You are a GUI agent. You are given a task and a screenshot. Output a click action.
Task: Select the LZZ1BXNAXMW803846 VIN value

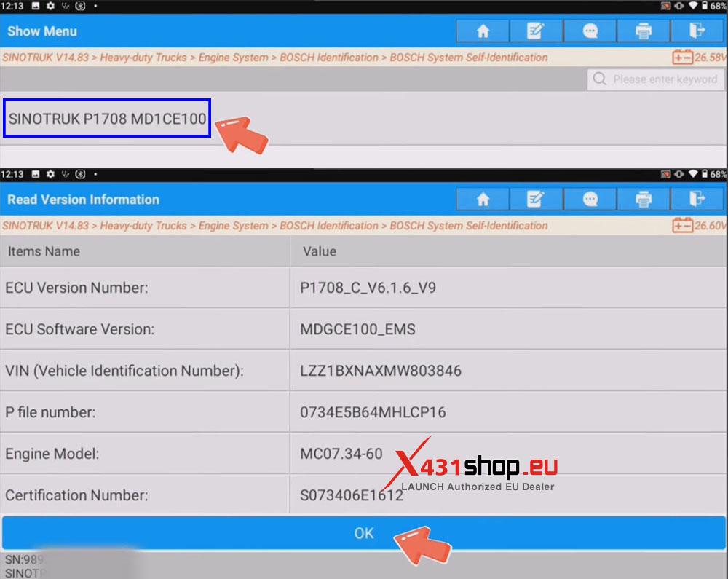(x=381, y=371)
